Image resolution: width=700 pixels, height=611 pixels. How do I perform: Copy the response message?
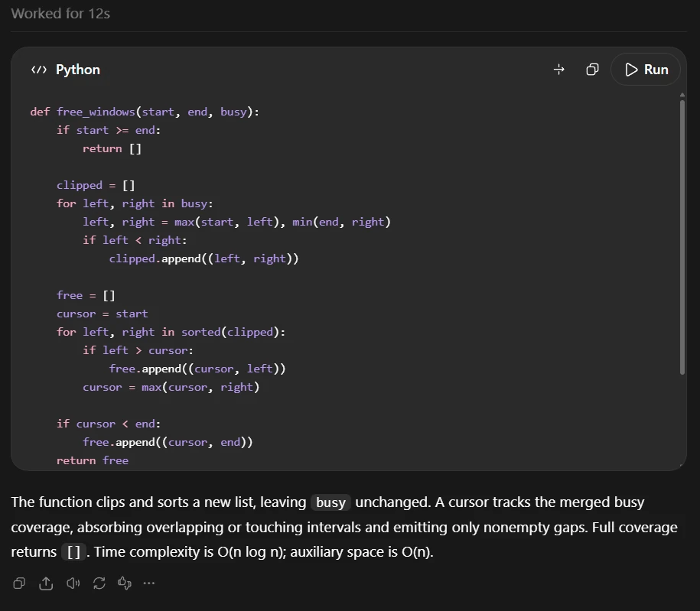pos(19,583)
